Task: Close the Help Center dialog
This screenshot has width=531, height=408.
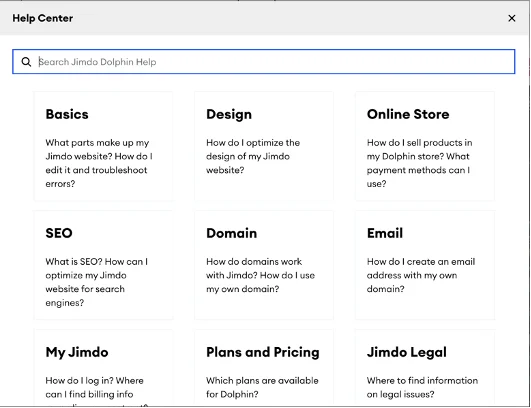Action: [x=512, y=18]
